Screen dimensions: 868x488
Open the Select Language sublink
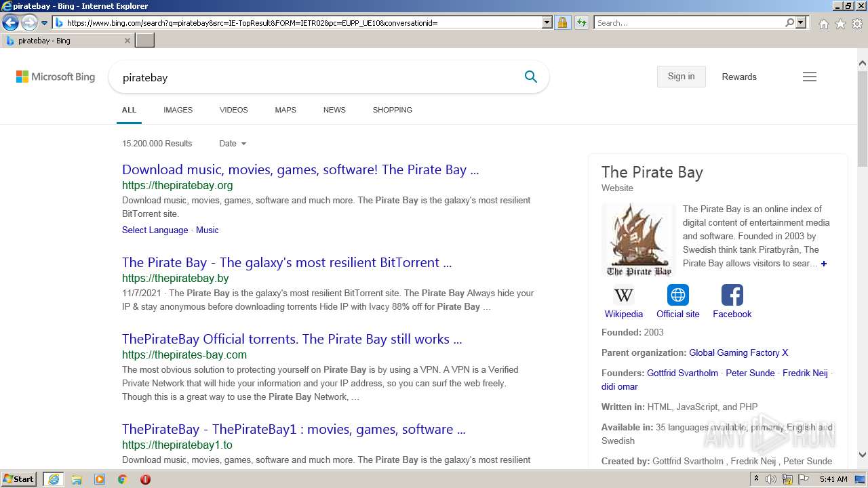(155, 230)
